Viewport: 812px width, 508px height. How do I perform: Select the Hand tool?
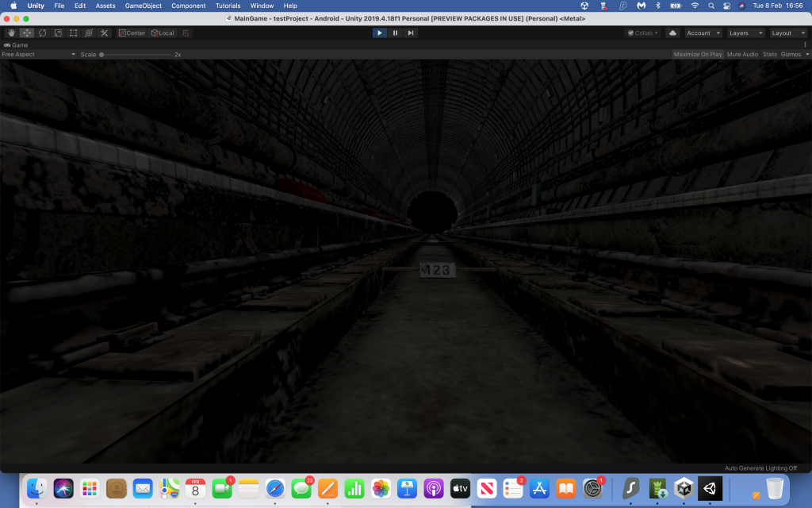pos(12,33)
